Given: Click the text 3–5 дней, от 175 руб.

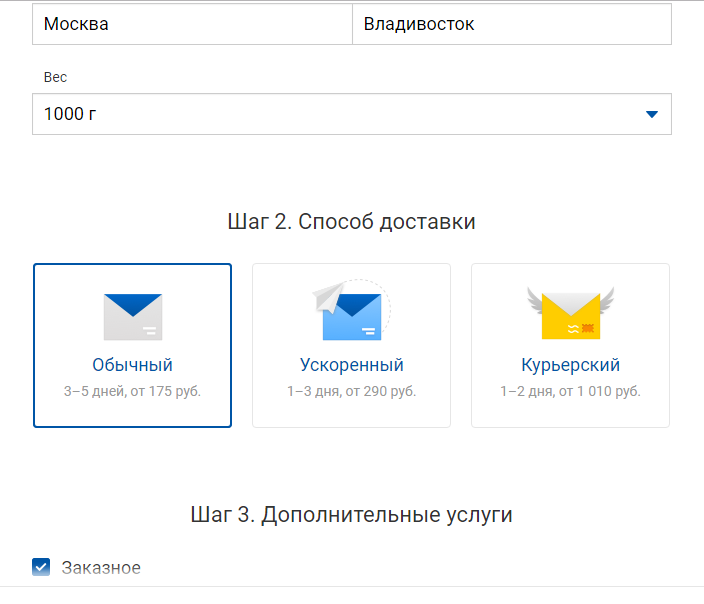Looking at the screenshot, I should 132,391.
